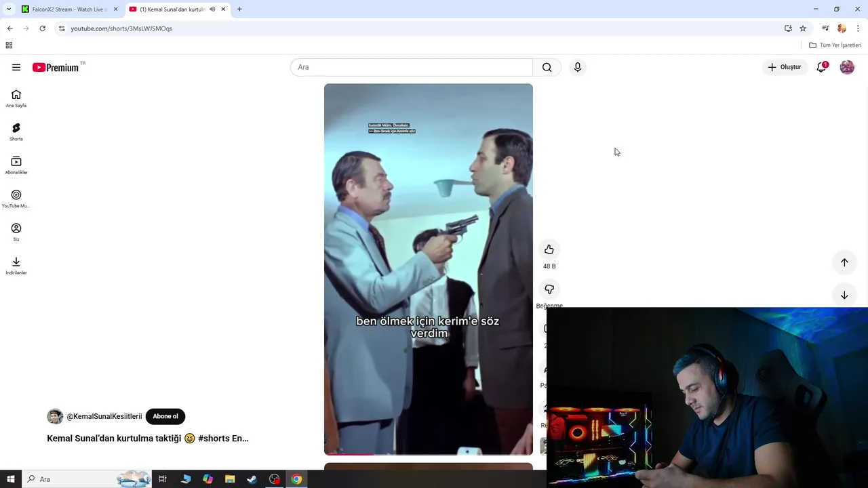Bookmark this page with the star
Viewport: 868px width, 488px height.
(x=803, y=28)
